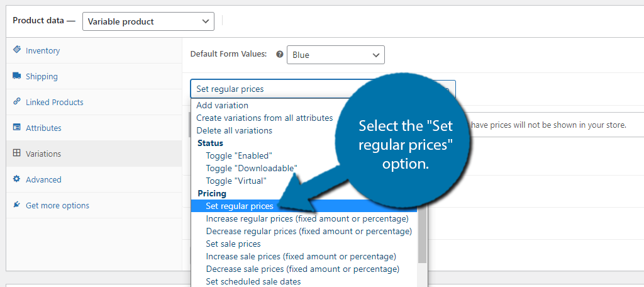644x287 pixels.
Task: Open the Variable product type dropdown
Action: point(148,21)
